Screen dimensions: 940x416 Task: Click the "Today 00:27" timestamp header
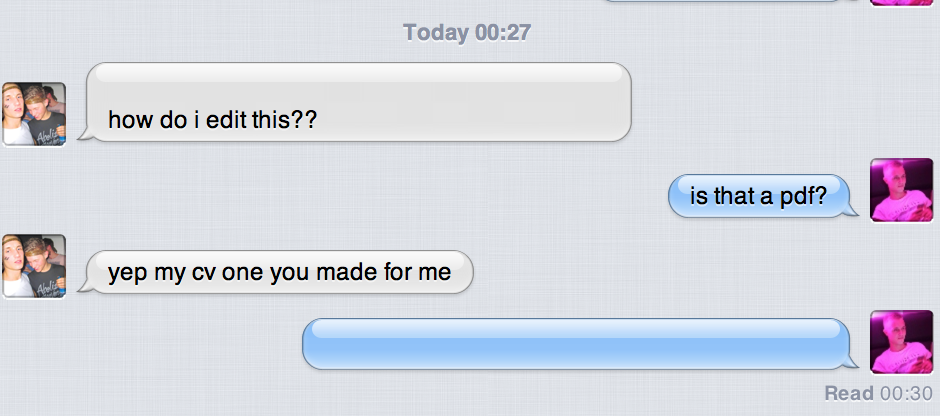coord(467,32)
